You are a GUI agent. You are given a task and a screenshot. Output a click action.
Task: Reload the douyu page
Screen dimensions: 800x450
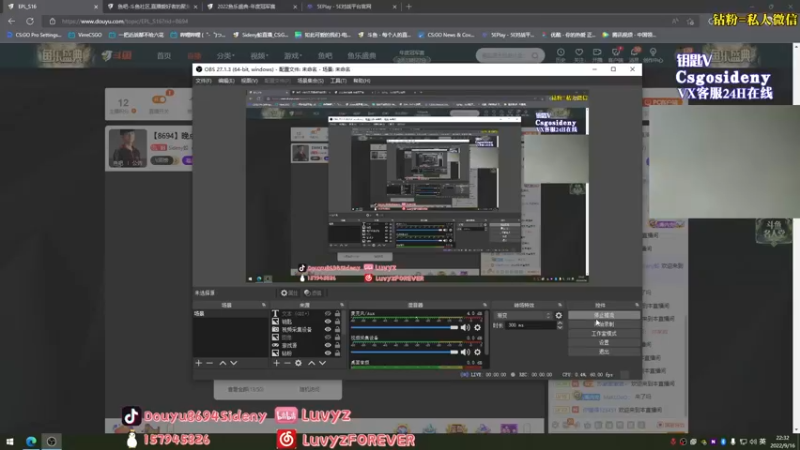pos(30,21)
